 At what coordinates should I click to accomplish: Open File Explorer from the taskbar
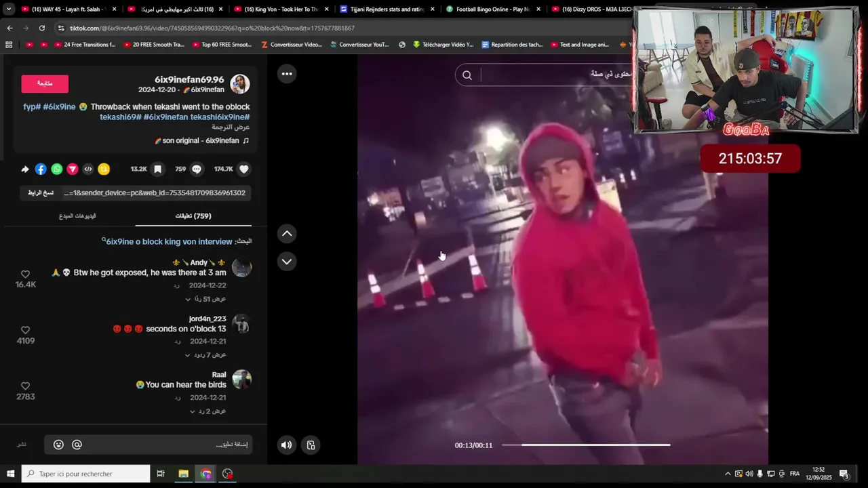click(x=183, y=474)
